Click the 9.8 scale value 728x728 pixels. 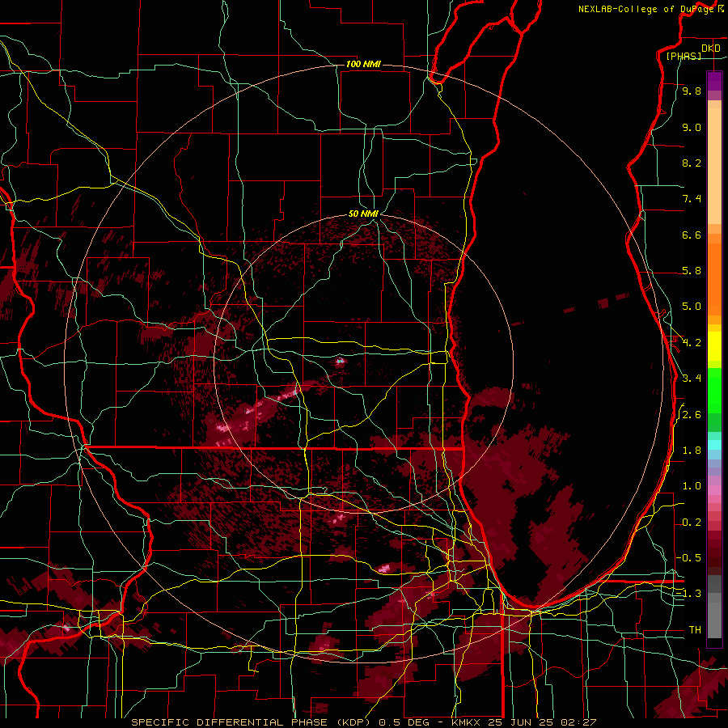coord(692,91)
